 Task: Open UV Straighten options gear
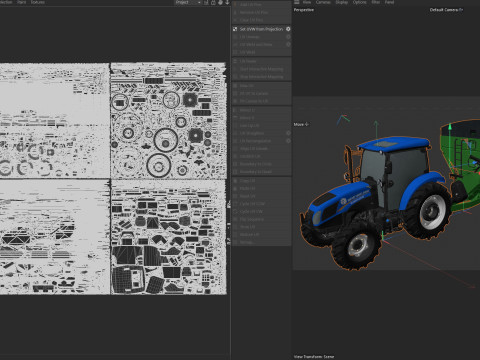click(288, 133)
